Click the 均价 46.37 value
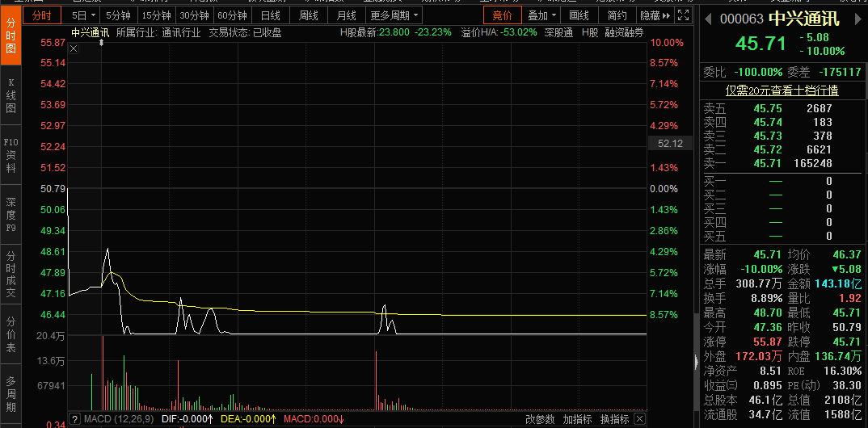868x428 pixels. click(848, 255)
